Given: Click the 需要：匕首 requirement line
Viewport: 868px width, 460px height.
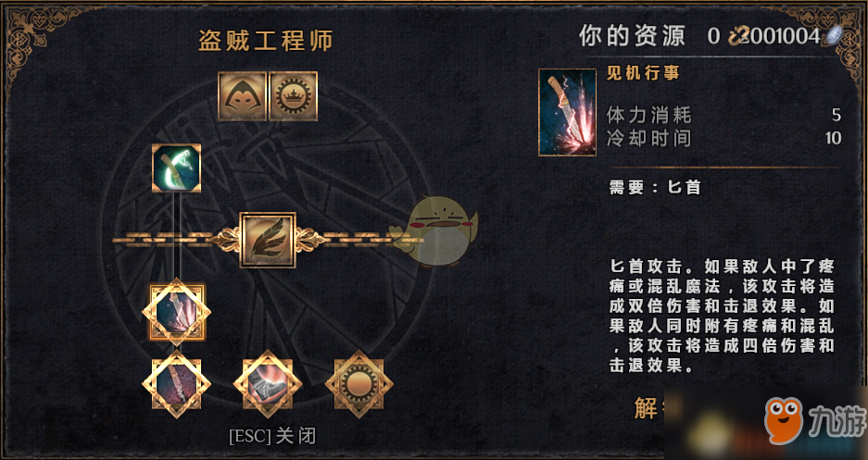Looking at the screenshot, I should point(656,188).
